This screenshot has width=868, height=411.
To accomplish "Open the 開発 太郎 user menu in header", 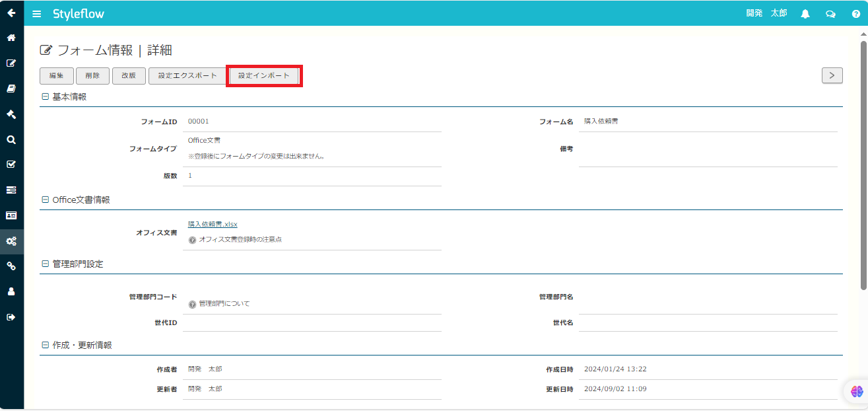I will coord(766,13).
